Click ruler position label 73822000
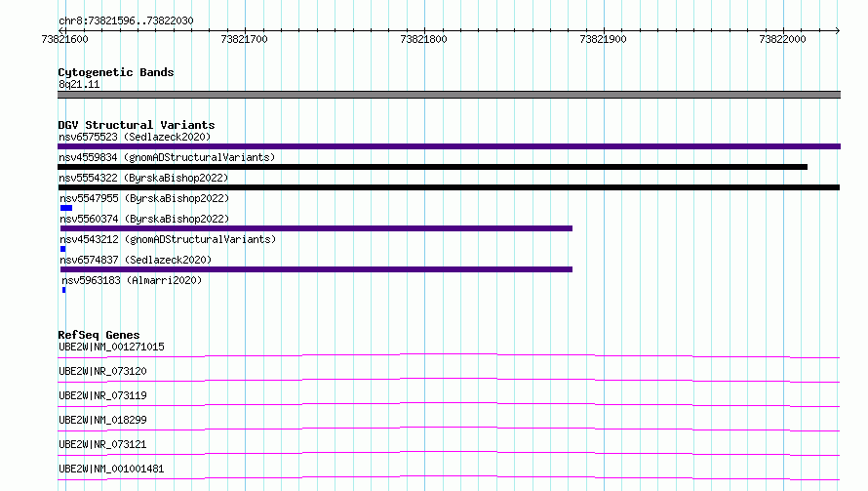The height and width of the screenshot is (491, 868). [x=782, y=39]
